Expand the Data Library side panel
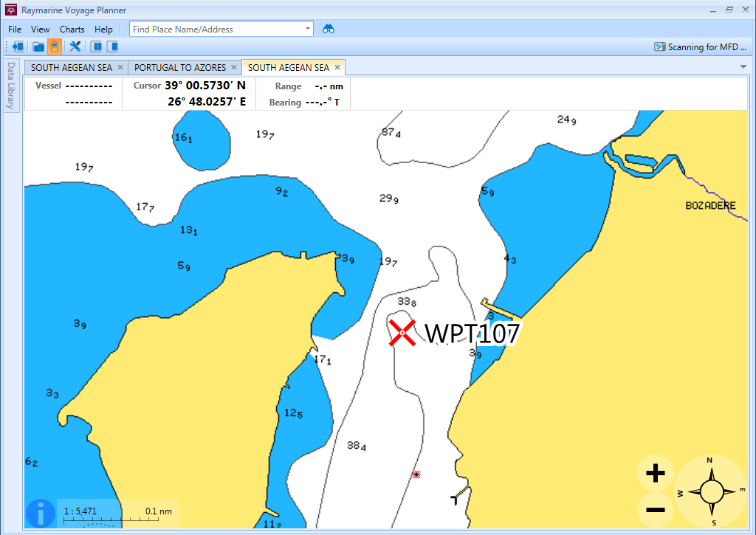 (11, 86)
